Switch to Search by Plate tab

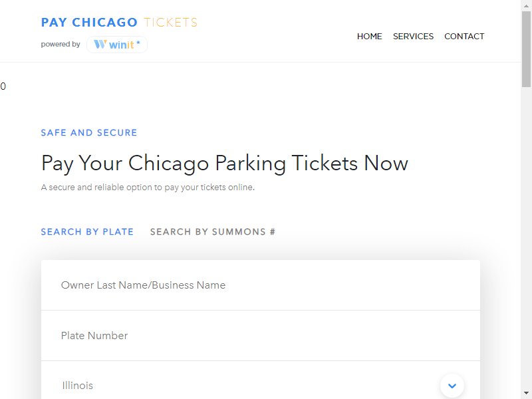87,232
